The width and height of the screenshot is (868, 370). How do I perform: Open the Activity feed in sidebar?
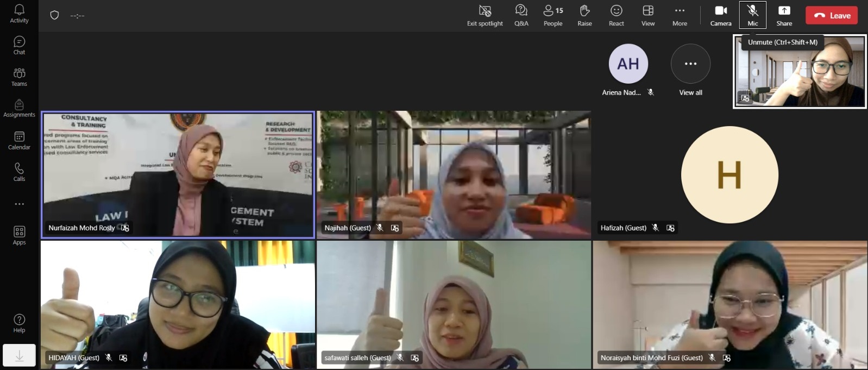pos(19,14)
